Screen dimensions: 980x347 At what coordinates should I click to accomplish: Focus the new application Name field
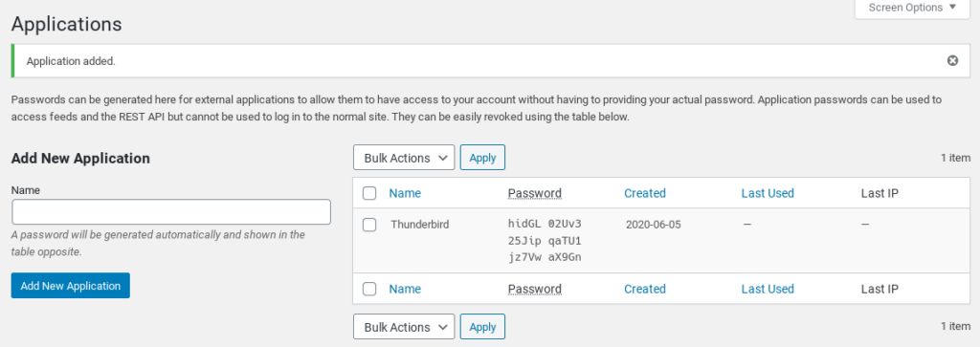(171, 212)
